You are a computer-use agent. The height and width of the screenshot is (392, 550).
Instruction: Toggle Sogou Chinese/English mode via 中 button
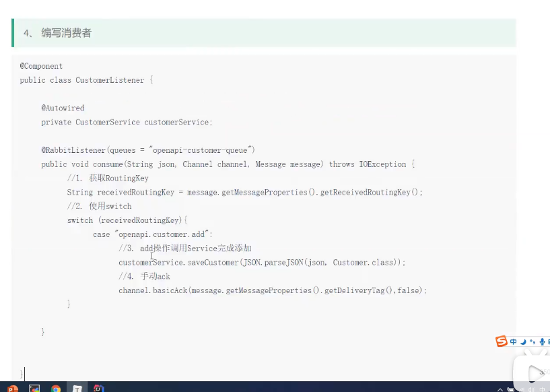click(513, 342)
